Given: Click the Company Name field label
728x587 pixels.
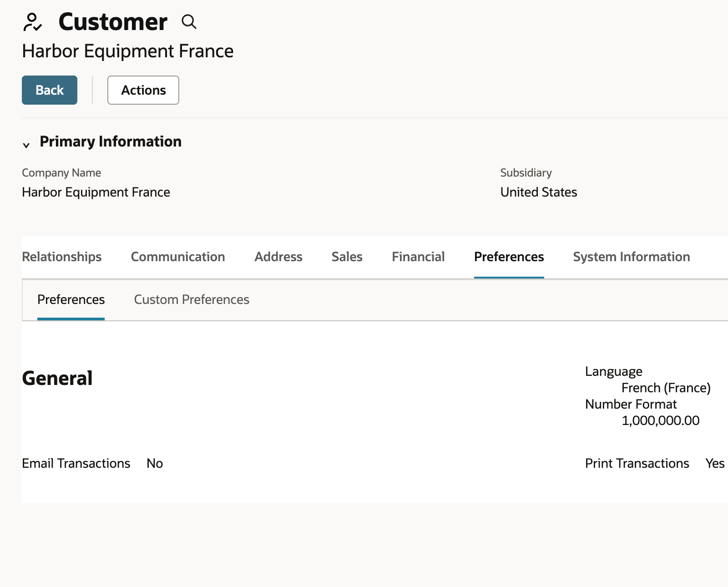Looking at the screenshot, I should coord(61,173).
